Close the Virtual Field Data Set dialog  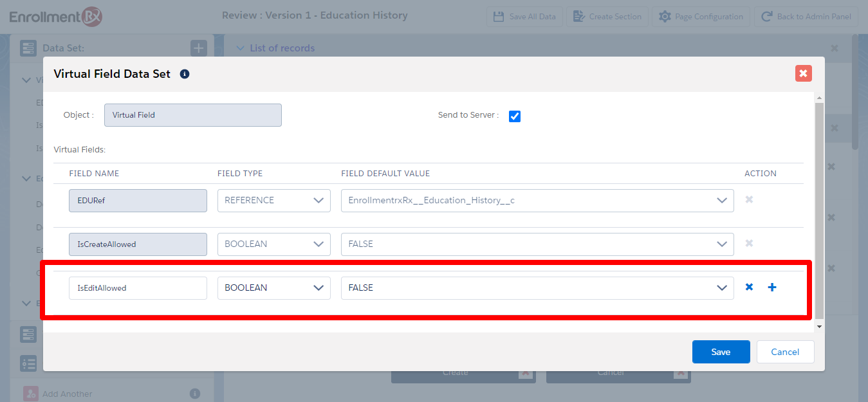[x=803, y=73]
